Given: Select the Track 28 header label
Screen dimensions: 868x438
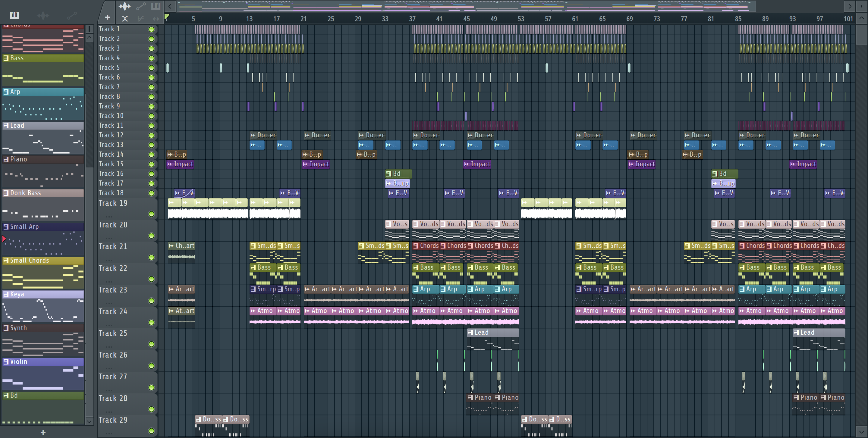Looking at the screenshot, I should (x=113, y=398).
